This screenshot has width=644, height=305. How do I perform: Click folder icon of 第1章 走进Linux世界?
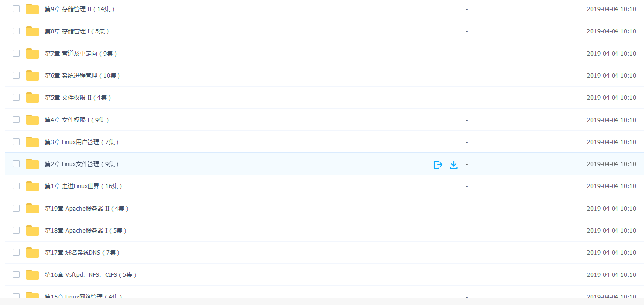pyautogui.click(x=32, y=186)
